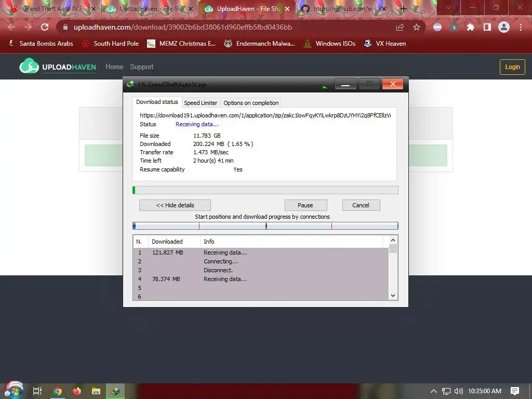Screen dimensions: 532x399
Task: Close the active UploadHaven tab
Action: 287,9
